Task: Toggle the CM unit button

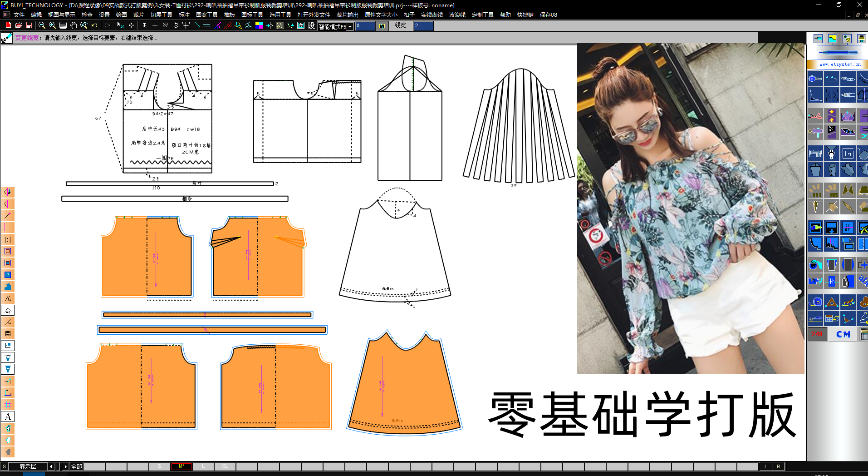Action: [843, 334]
